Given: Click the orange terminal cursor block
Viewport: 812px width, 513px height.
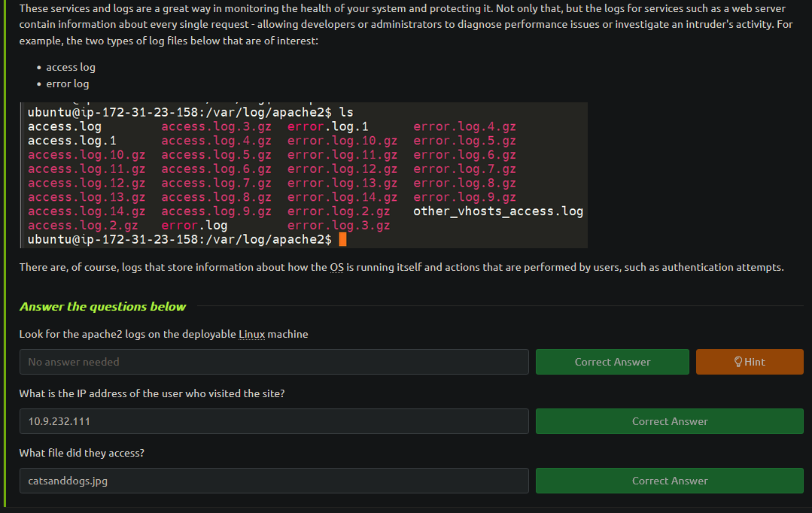Looking at the screenshot, I should point(342,239).
